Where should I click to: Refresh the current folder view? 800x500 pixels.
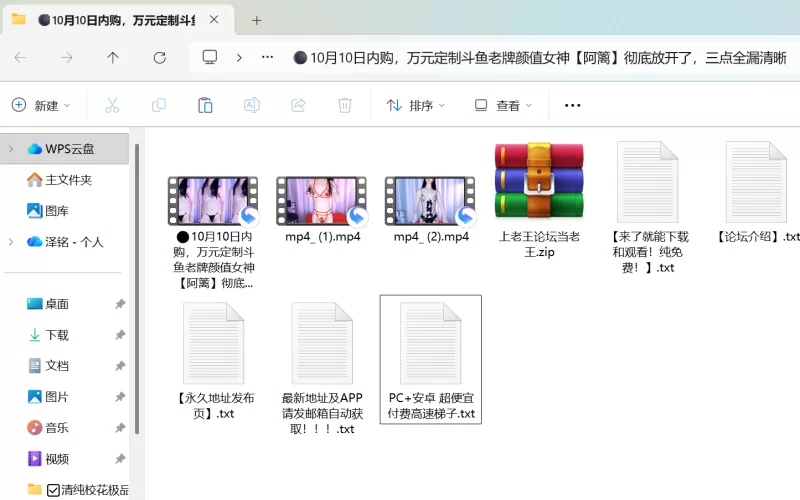[x=159, y=58]
